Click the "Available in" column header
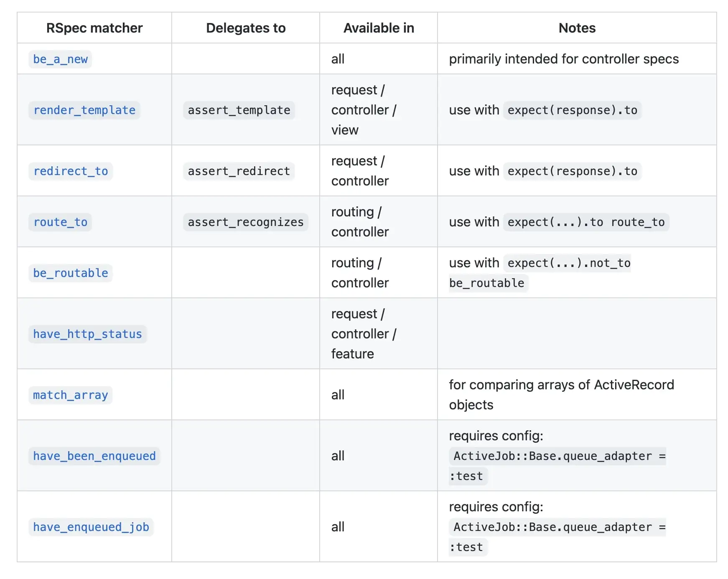The height and width of the screenshot is (579, 728). click(379, 28)
